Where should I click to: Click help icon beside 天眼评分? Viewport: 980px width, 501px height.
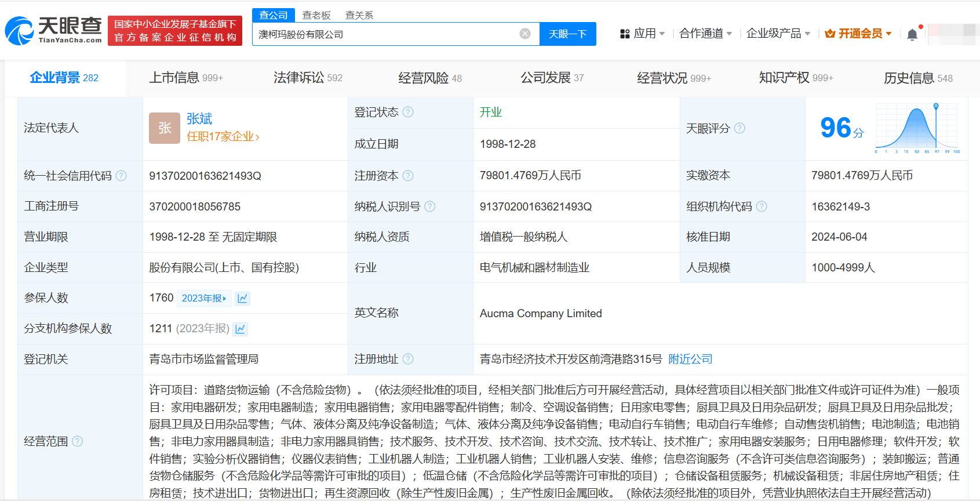pyautogui.click(x=739, y=128)
